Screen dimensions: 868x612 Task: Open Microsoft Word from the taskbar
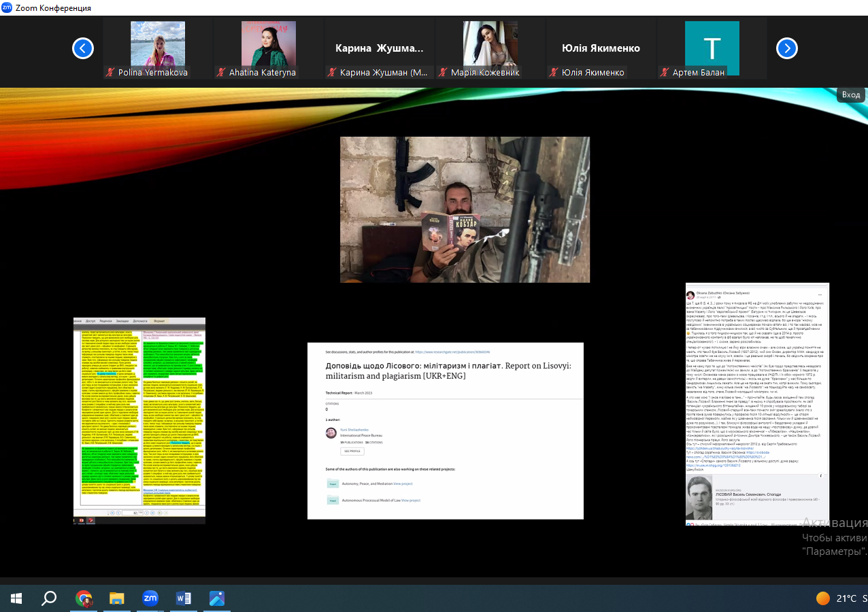(184, 598)
